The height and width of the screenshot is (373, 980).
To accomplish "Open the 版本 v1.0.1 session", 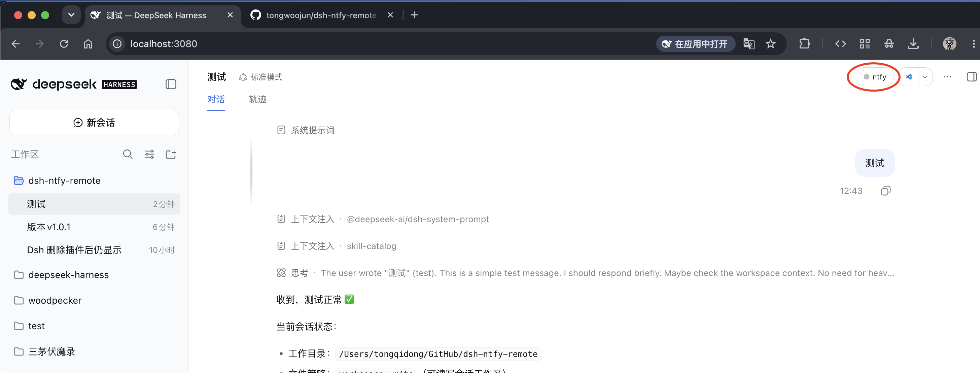I will [94, 227].
